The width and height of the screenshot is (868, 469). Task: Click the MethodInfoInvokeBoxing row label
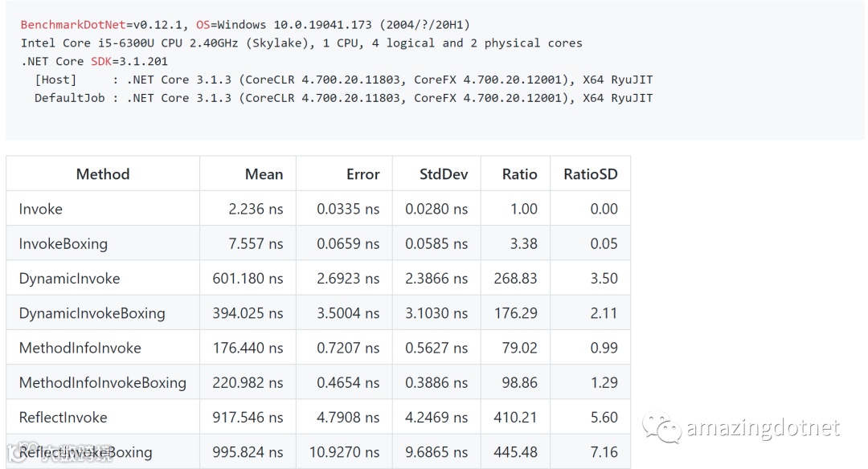point(102,383)
